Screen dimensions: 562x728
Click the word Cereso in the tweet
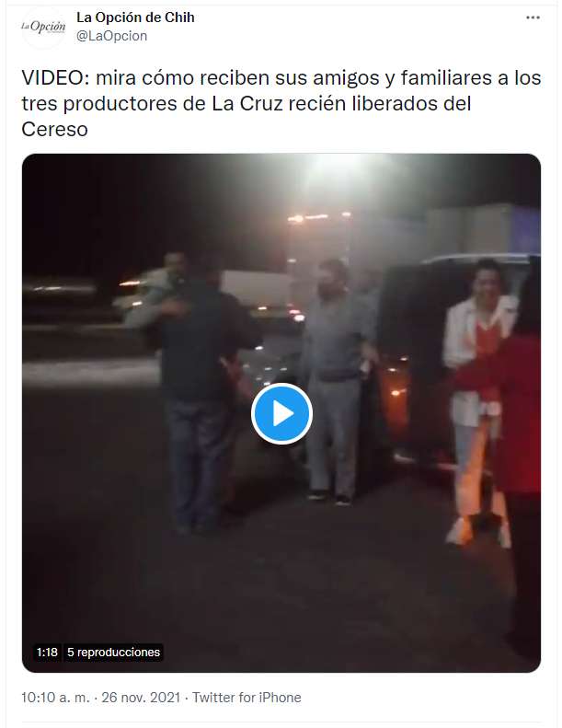click(x=55, y=130)
